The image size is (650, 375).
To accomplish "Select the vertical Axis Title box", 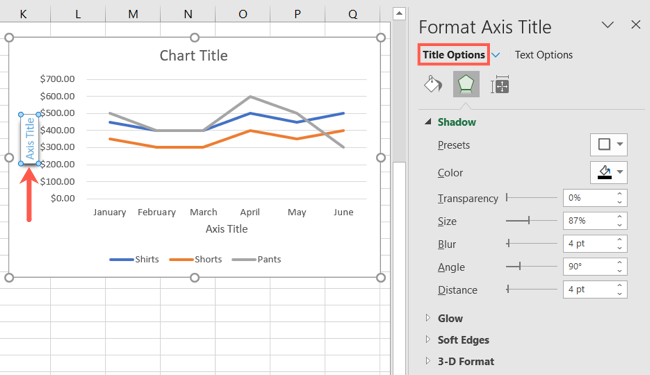I will click(29, 139).
